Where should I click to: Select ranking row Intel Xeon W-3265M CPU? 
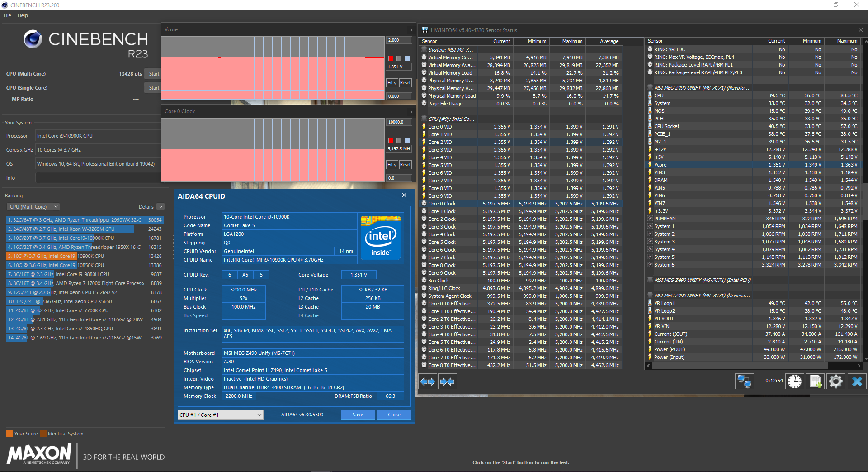(85, 229)
